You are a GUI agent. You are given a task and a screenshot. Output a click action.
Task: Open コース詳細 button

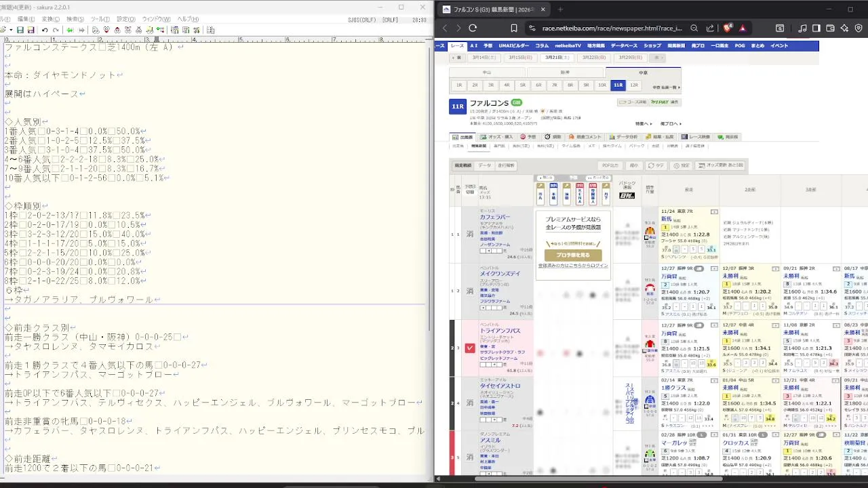tap(631, 102)
